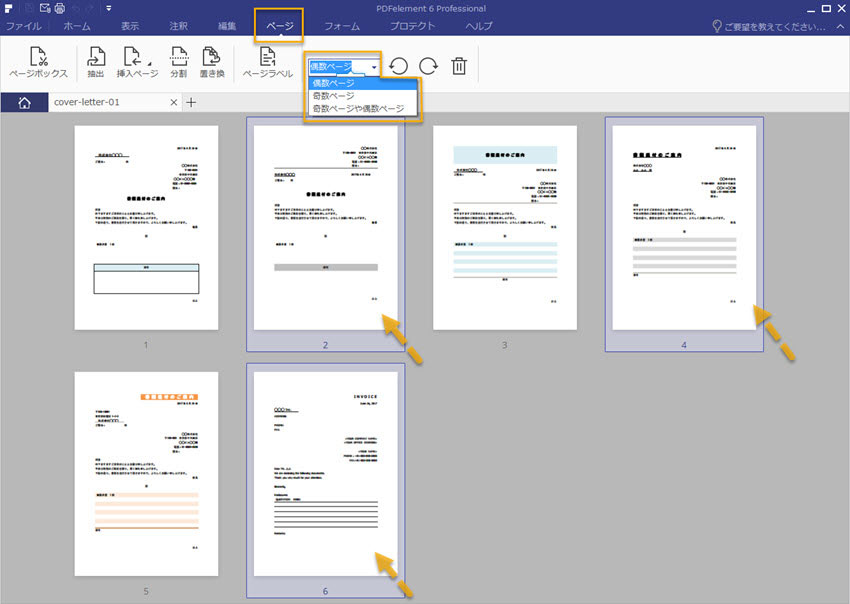
Task: Choose 奇数ページ from dropdown list
Action: (363, 95)
